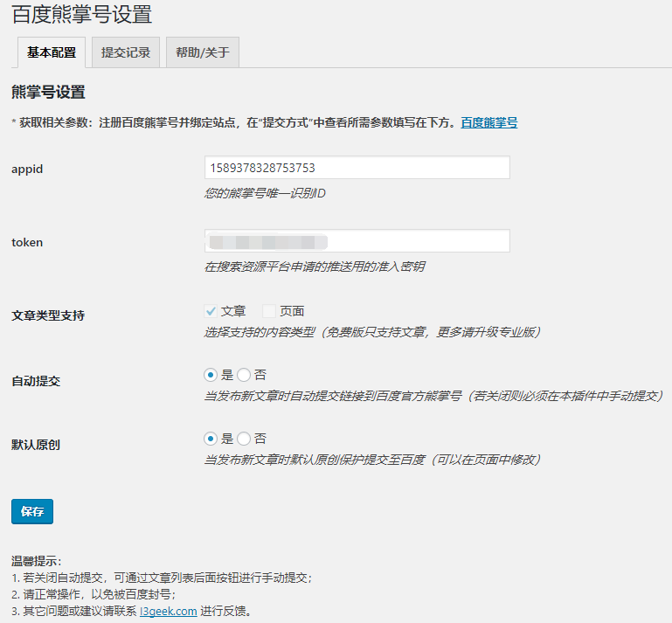Image resolution: width=672 pixels, height=623 pixels.
Task: Toggle the 页面 checkbox
Action: point(269,311)
